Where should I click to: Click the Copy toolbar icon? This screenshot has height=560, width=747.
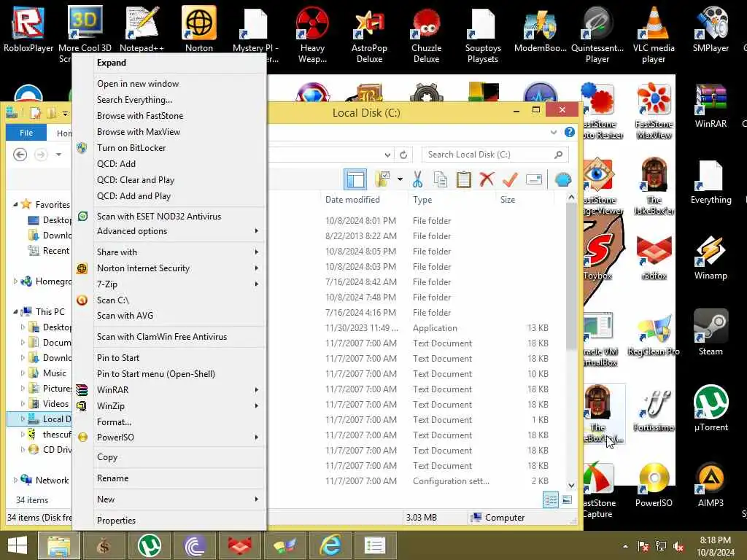coord(441,180)
